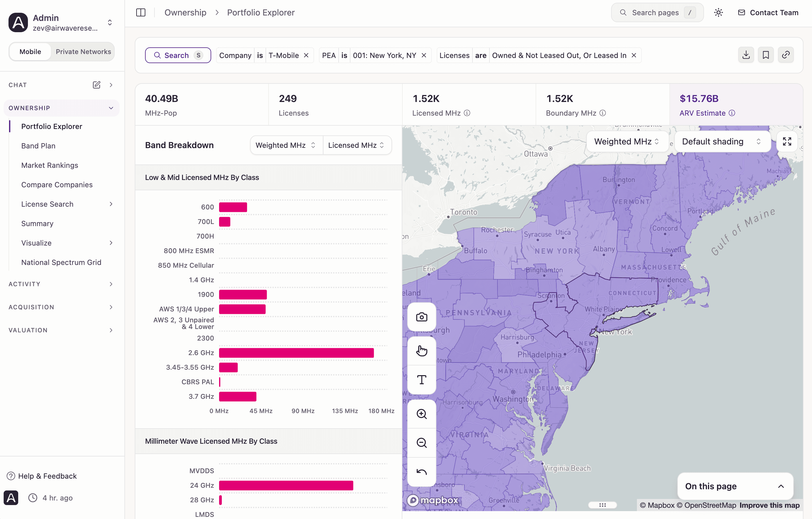Click the T-Mobile company filter value
Image resolution: width=812 pixels, height=519 pixels.
[284, 55]
